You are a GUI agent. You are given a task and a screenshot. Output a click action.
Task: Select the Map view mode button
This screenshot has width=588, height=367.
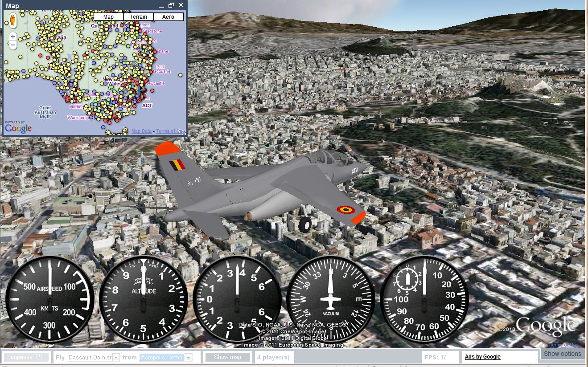pyautogui.click(x=108, y=16)
